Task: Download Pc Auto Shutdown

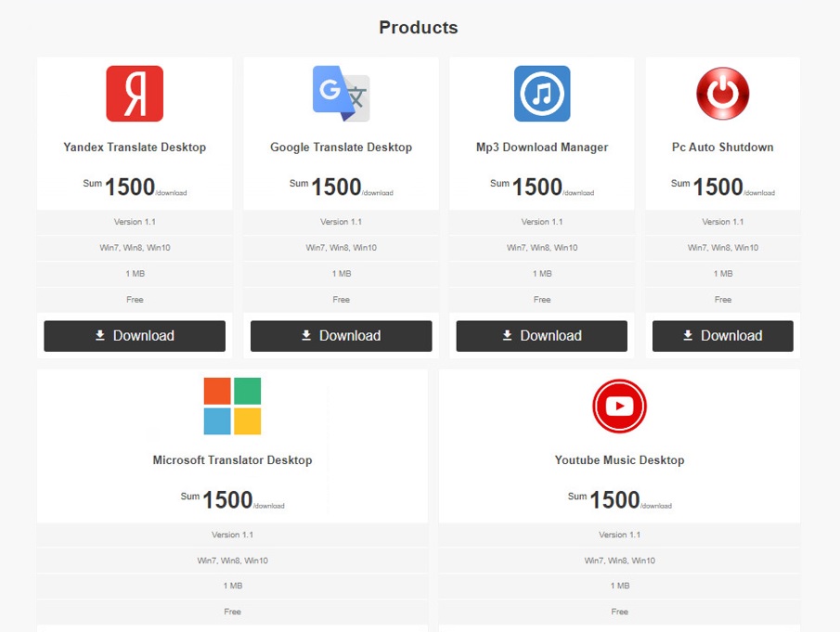Action: pyautogui.click(x=723, y=336)
